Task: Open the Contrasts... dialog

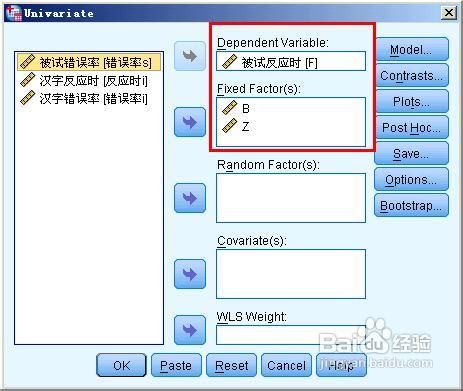Action: coord(411,75)
